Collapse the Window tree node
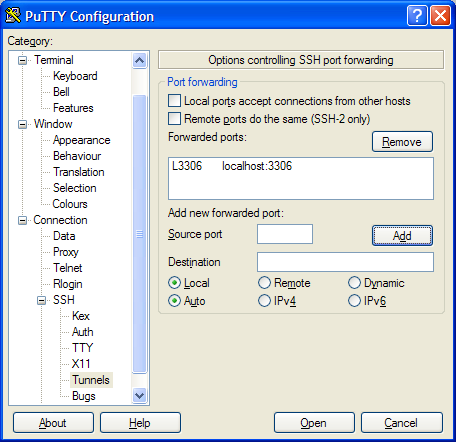The image size is (456, 442). coord(22,124)
